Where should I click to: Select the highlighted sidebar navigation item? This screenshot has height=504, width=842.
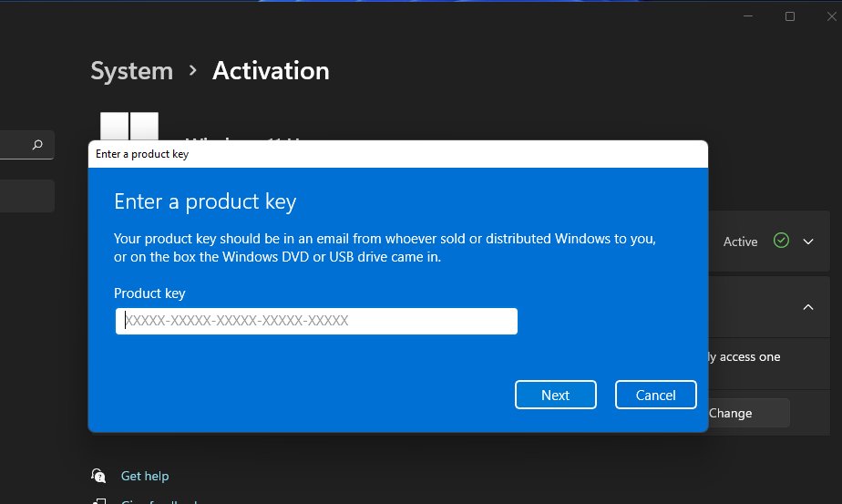click(26, 196)
